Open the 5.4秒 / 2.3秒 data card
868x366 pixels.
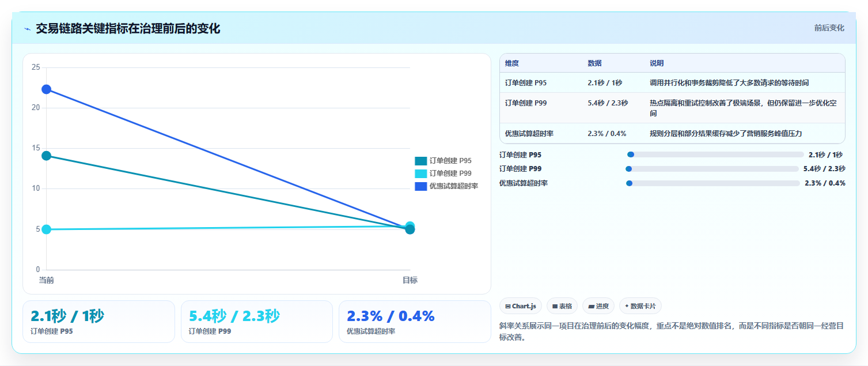click(257, 322)
